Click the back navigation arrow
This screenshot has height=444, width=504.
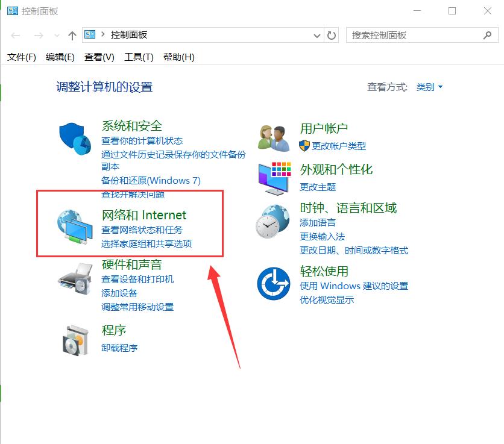tap(15, 35)
